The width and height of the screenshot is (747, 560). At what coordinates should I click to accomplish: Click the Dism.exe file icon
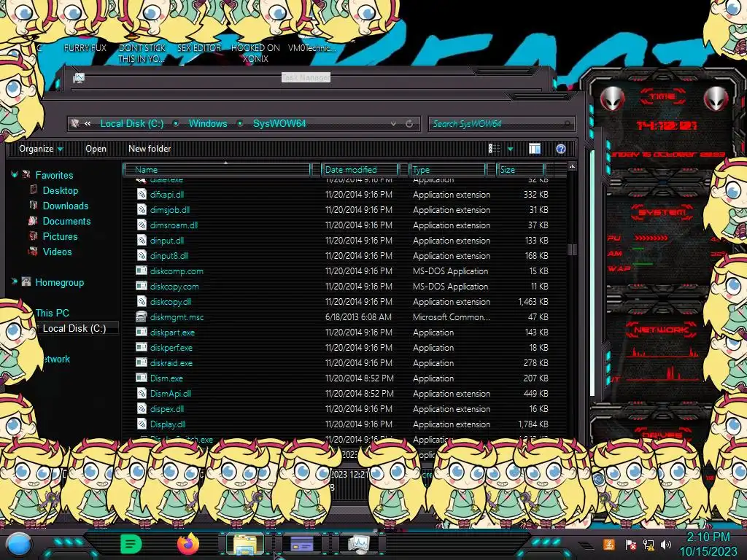[142, 378]
